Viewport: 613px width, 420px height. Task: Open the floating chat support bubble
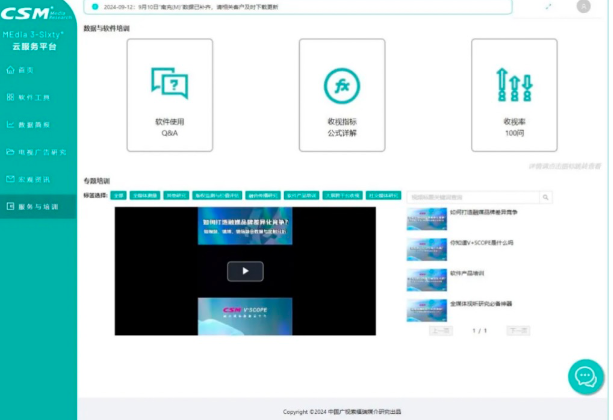click(x=586, y=377)
